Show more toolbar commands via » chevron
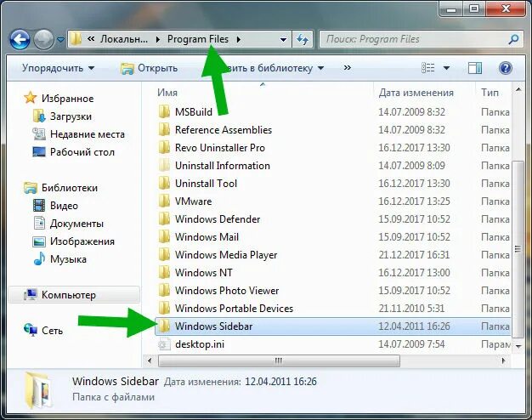This screenshot has width=532, height=420. (347, 67)
